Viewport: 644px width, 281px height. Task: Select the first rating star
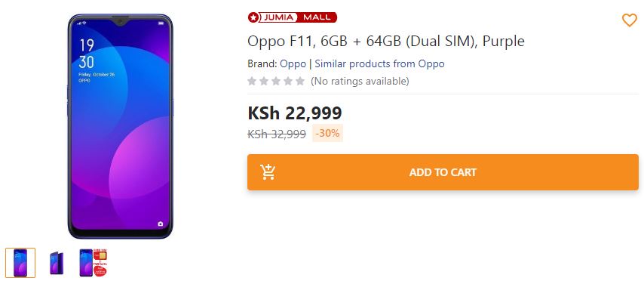point(252,81)
